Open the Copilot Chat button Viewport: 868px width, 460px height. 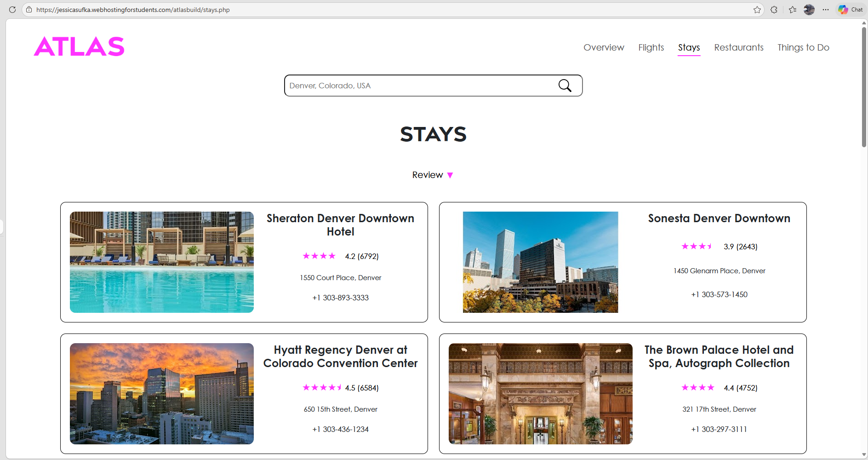pos(851,10)
